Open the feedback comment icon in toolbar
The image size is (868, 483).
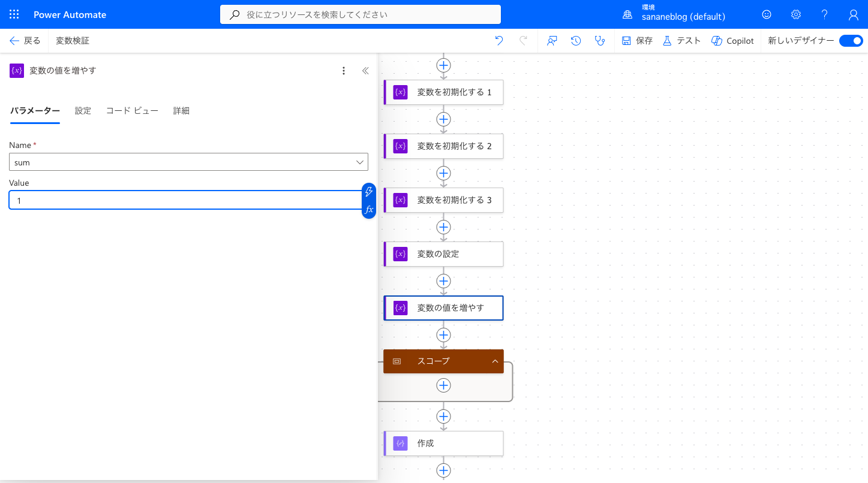point(552,41)
